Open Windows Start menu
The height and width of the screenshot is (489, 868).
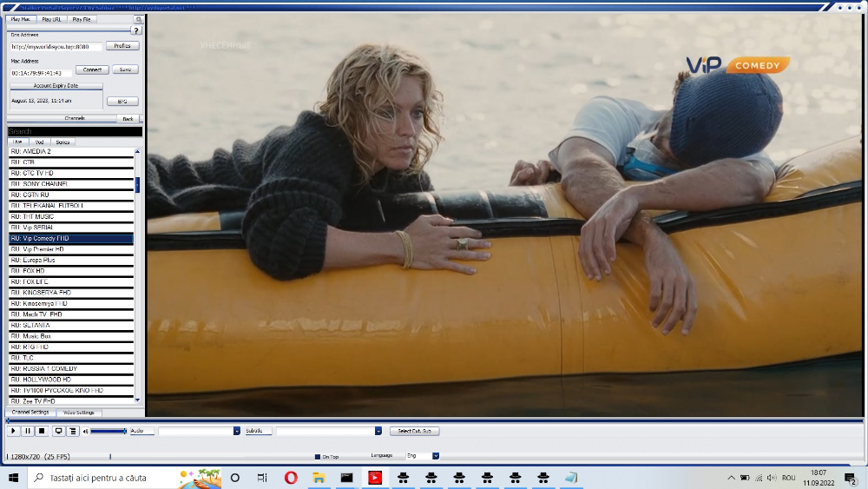coord(14,478)
